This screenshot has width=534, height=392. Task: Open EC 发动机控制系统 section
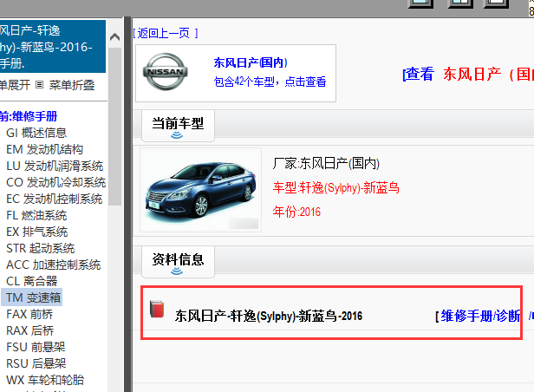click(54, 199)
